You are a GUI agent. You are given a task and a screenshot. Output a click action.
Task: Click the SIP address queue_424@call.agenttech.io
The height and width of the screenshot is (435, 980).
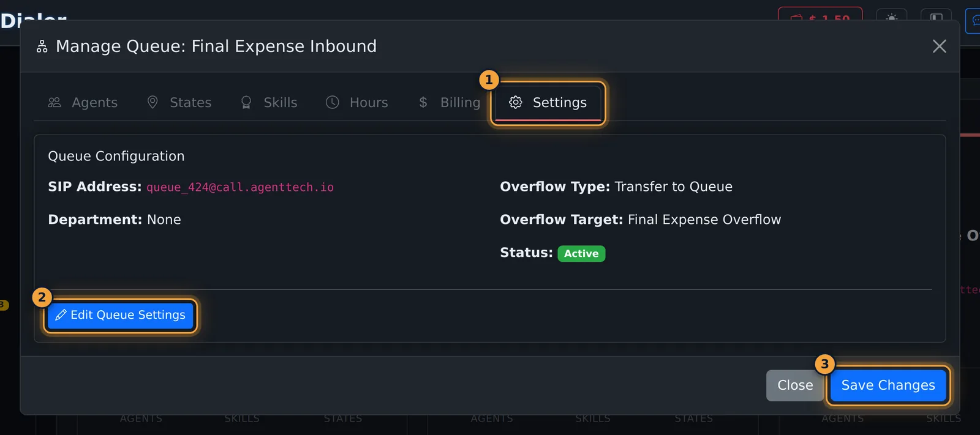(x=240, y=187)
